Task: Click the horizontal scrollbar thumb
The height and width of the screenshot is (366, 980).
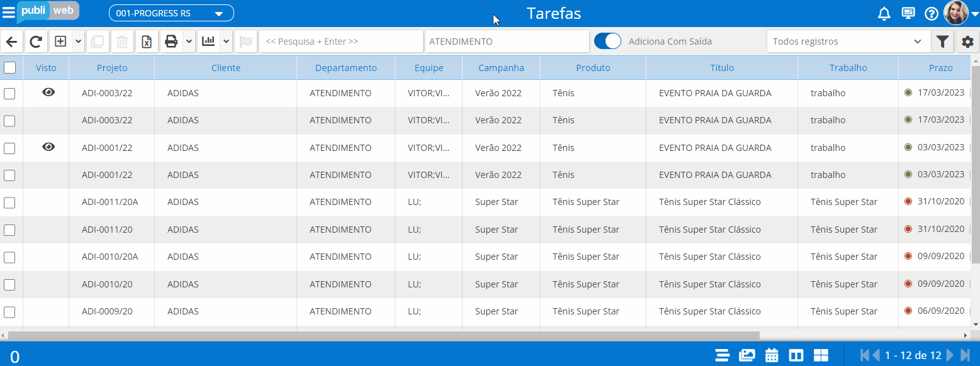Action: coord(384,336)
